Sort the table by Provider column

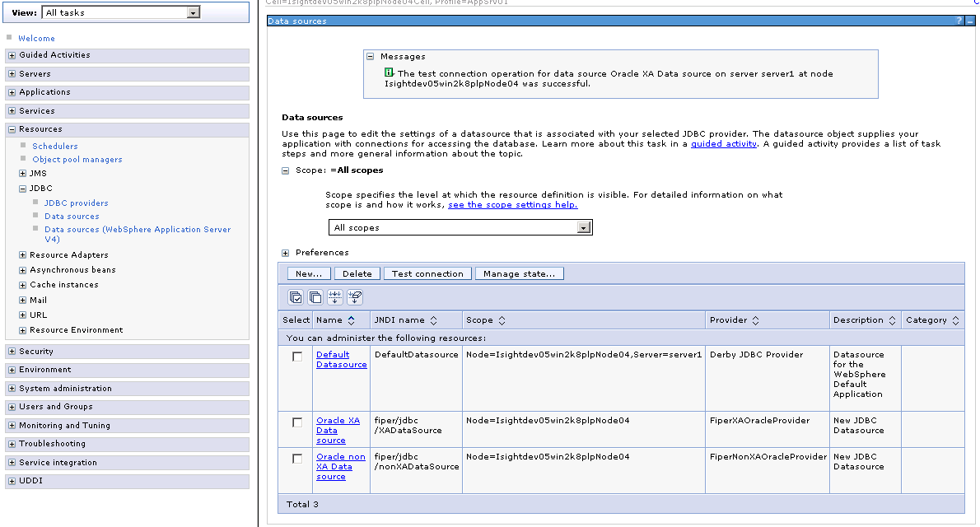[755, 320]
